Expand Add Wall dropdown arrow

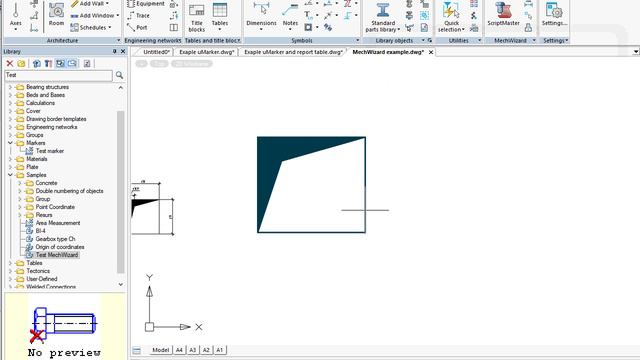(x=107, y=4)
